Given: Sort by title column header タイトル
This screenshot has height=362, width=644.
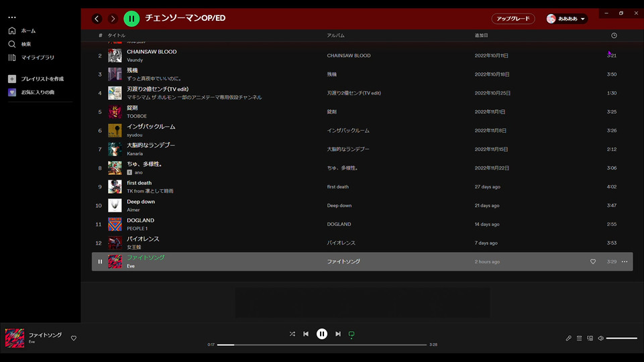Looking at the screenshot, I should point(116,36).
